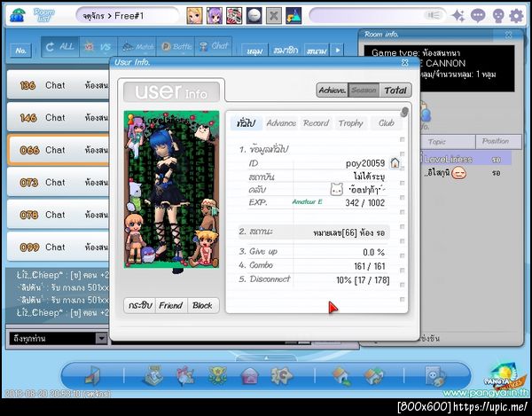Open the Trophy tab
The height and width of the screenshot is (416, 532).
(350, 122)
